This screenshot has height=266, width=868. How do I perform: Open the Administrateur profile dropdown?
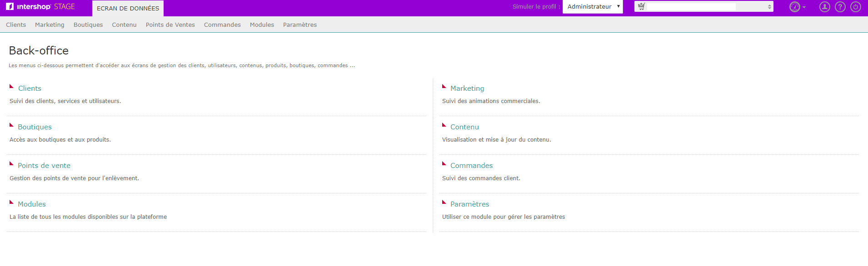point(593,7)
